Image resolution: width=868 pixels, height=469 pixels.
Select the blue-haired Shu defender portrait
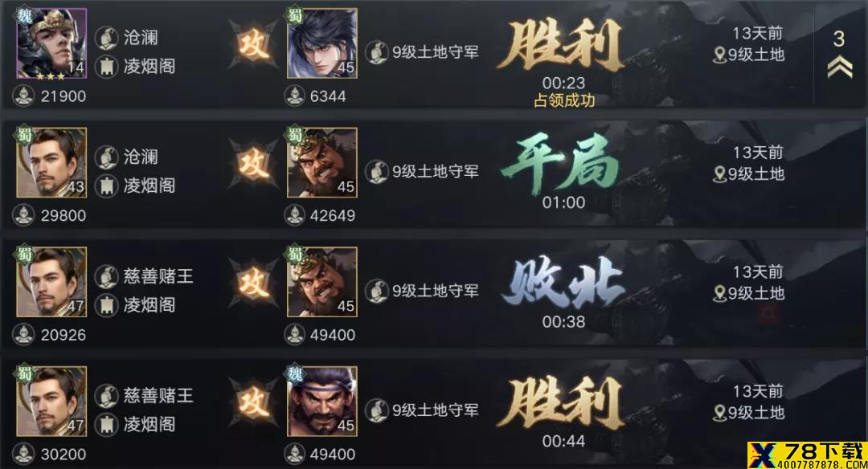click(322, 43)
